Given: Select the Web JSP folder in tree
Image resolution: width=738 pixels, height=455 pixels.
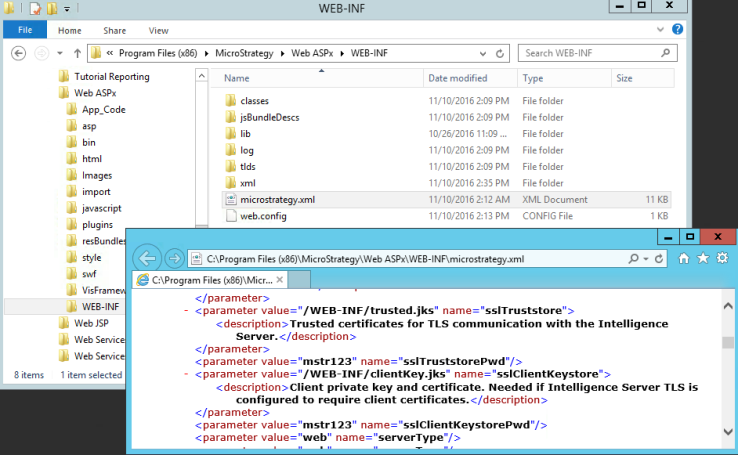Looking at the screenshot, I should click(x=91, y=323).
